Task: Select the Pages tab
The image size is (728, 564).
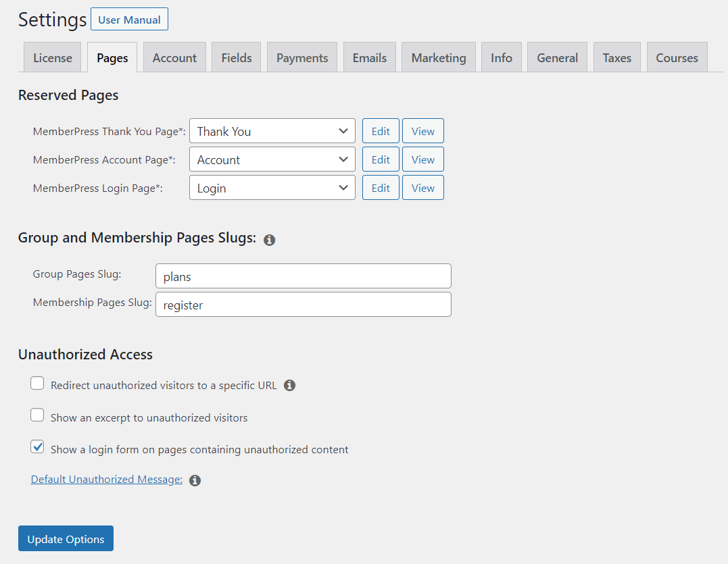Action: click(112, 57)
